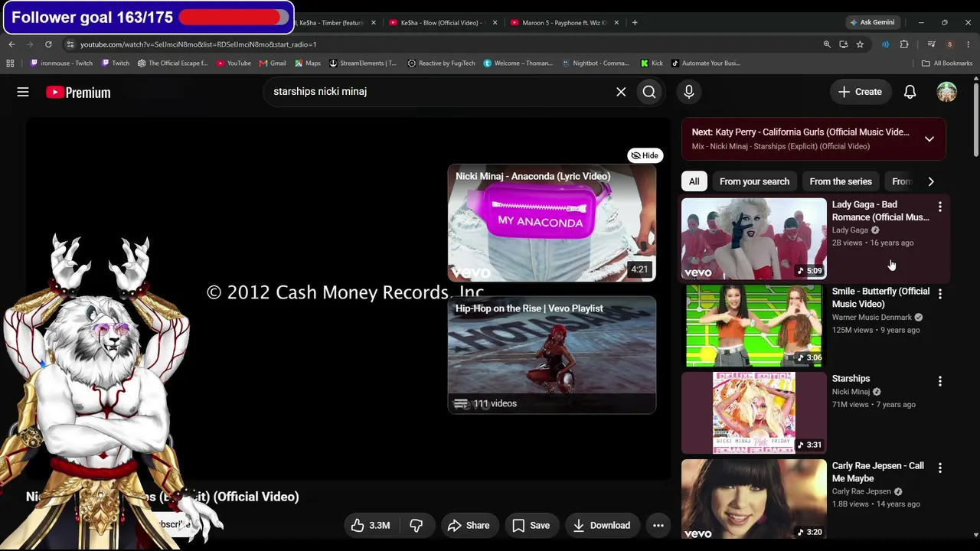Select the From the series chip

pos(841,181)
